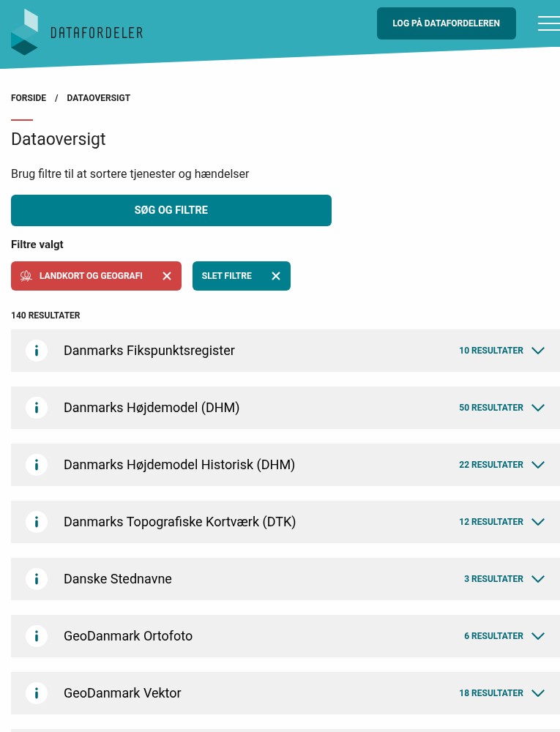Image resolution: width=560 pixels, height=732 pixels.
Task: Go to Forside breadcrumb
Action: click(29, 98)
